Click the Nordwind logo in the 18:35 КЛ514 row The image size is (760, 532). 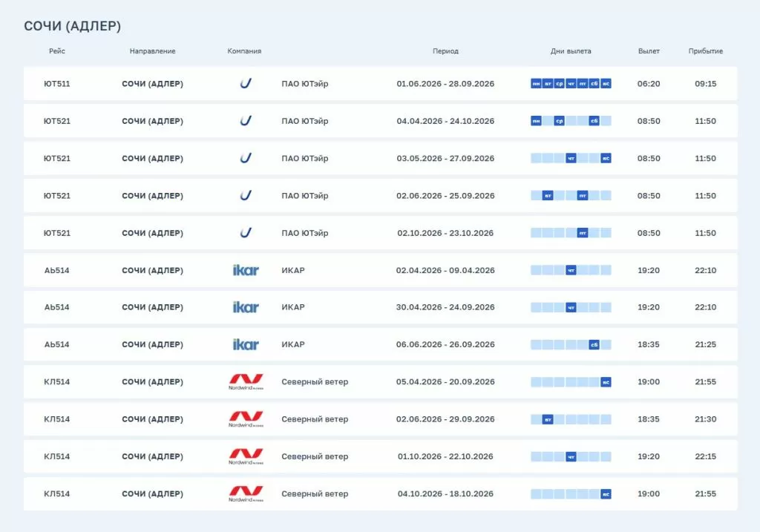[246, 419]
